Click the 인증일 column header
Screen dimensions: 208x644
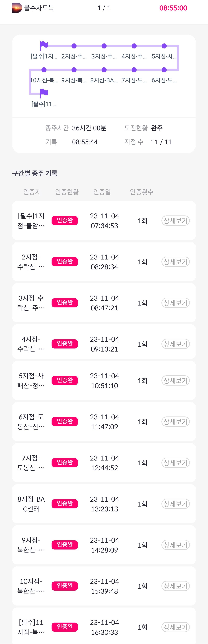(102, 192)
